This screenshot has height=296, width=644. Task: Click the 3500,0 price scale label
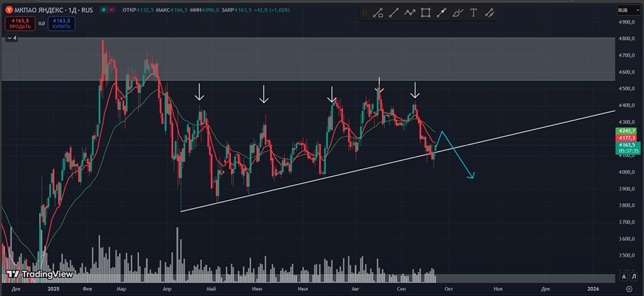[627, 255]
